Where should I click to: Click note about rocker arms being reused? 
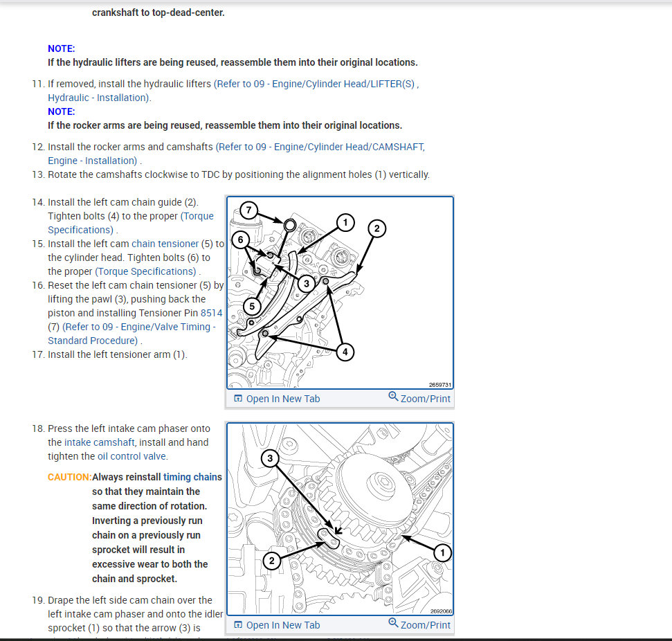click(x=225, y=125)
